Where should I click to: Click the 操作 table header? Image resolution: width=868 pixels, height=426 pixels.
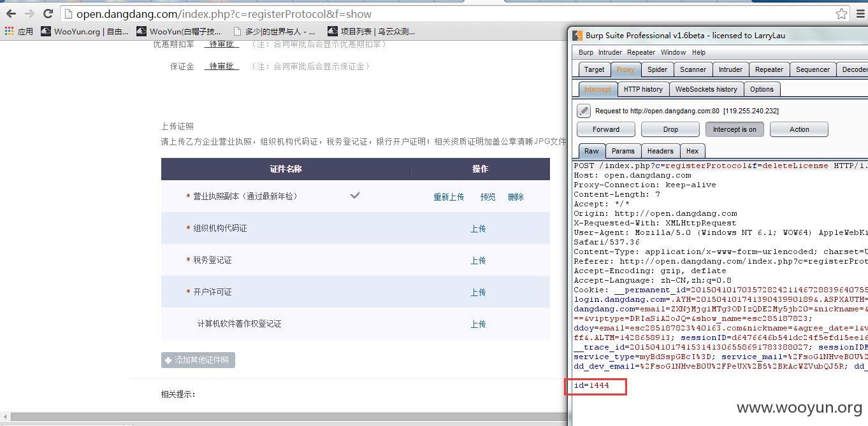point(480,169)
